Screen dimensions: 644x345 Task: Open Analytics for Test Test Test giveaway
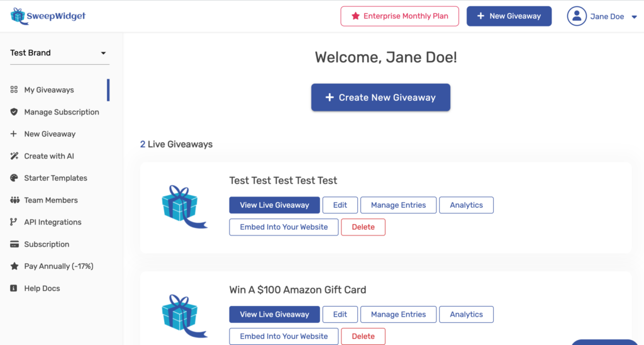466,205
